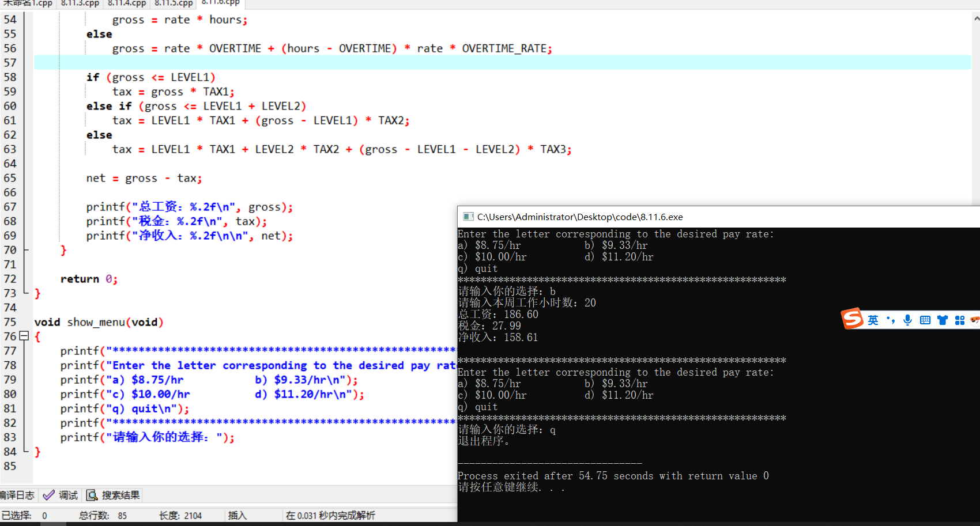Click the 已选择: 0 status entry
Viewport: 980px width, 526px height.
point(24,516)
